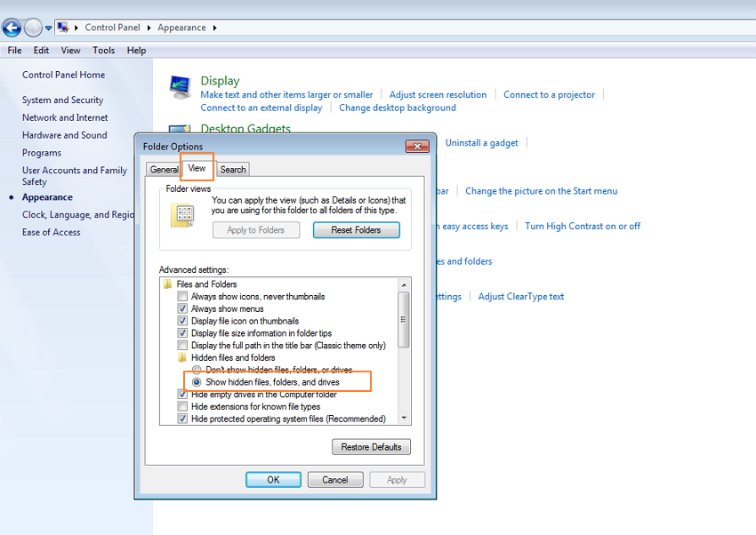Screen dimensions: 756x535
Task: Click the Back navigation arrow button
Action: pyautogui.click(x=12, y=28)
